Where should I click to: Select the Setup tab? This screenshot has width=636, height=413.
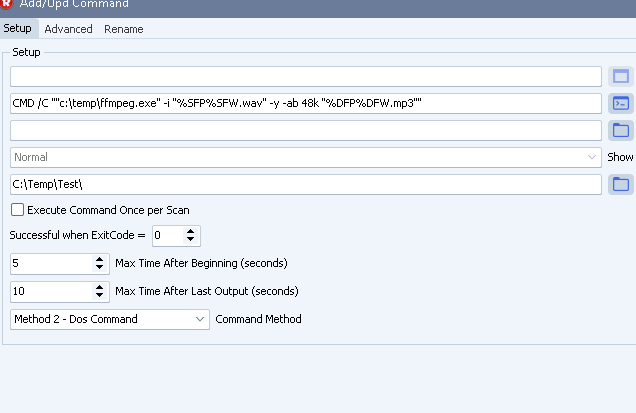pos(17,29)
